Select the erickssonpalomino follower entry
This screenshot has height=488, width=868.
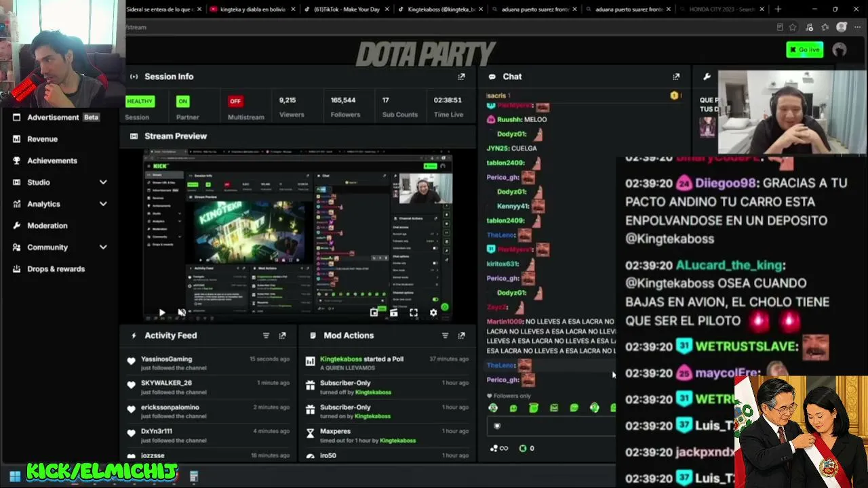[208, 411]
